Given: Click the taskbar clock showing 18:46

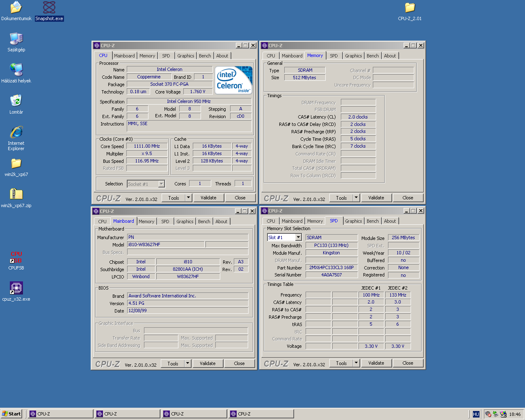Looking at the screenshot, I should coord(515,414).
